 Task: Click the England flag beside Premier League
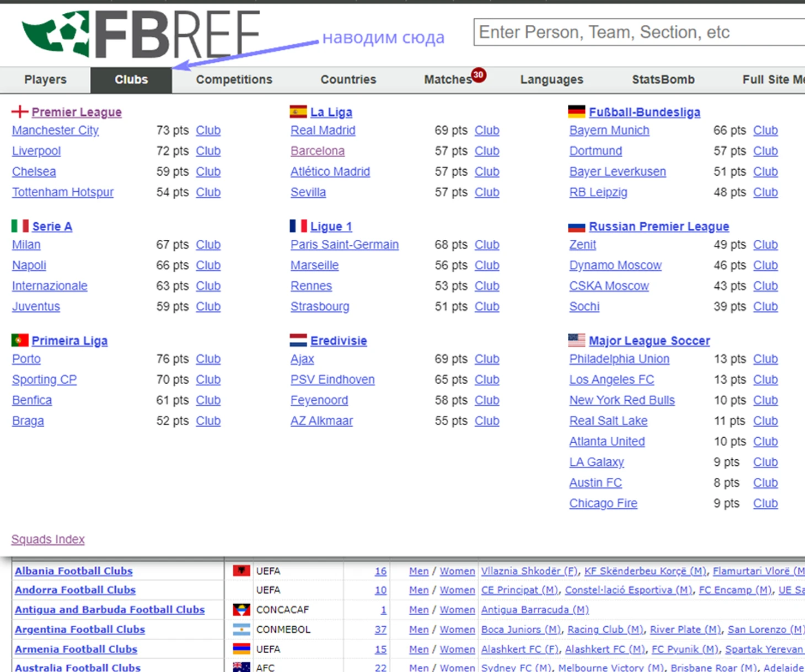point(20,112)
